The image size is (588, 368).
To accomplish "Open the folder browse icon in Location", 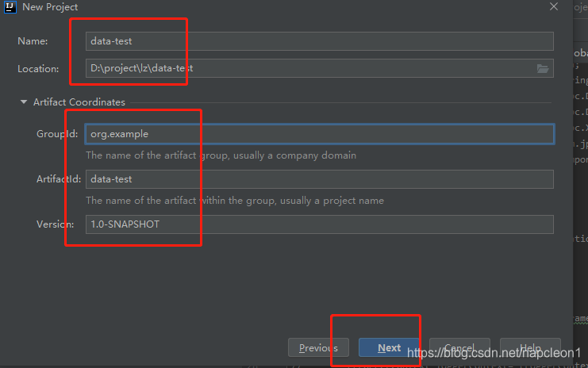I will (543, 68).
